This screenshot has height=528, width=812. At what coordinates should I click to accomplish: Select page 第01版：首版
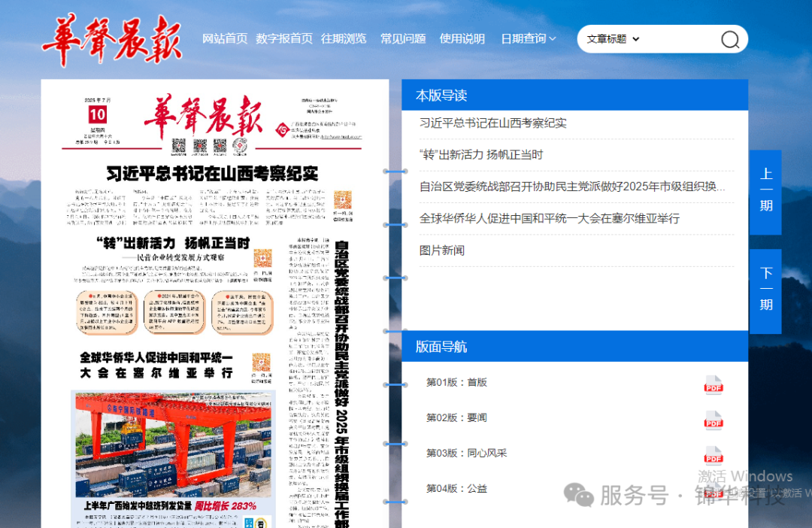456,382
